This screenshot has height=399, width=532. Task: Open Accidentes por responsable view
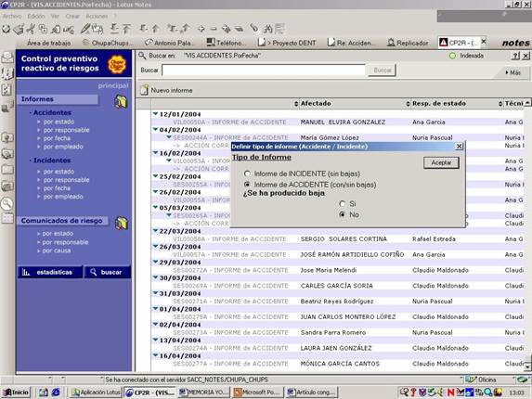[x=66, y=130]
